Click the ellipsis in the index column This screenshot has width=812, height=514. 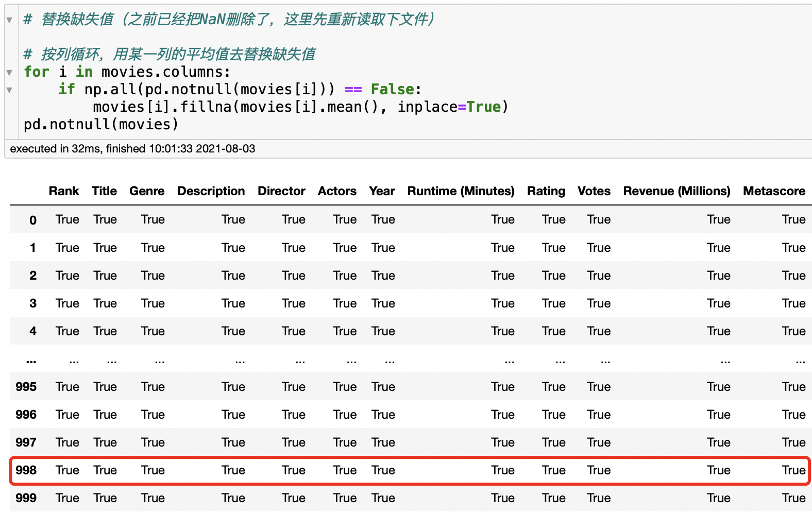[x=31, y=362]
